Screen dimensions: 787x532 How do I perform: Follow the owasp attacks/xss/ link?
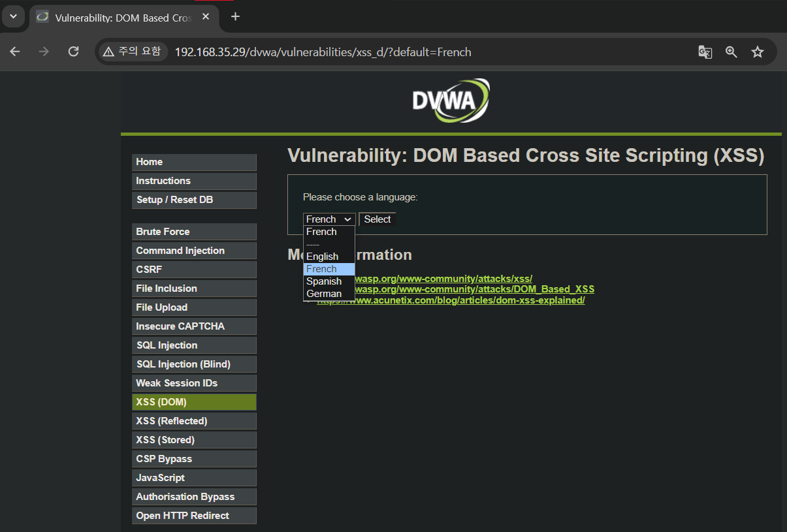point(444,279)
